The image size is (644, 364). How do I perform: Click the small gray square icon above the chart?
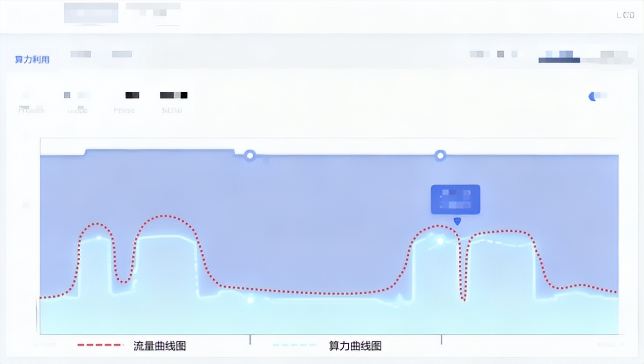[x=67, y=95]
